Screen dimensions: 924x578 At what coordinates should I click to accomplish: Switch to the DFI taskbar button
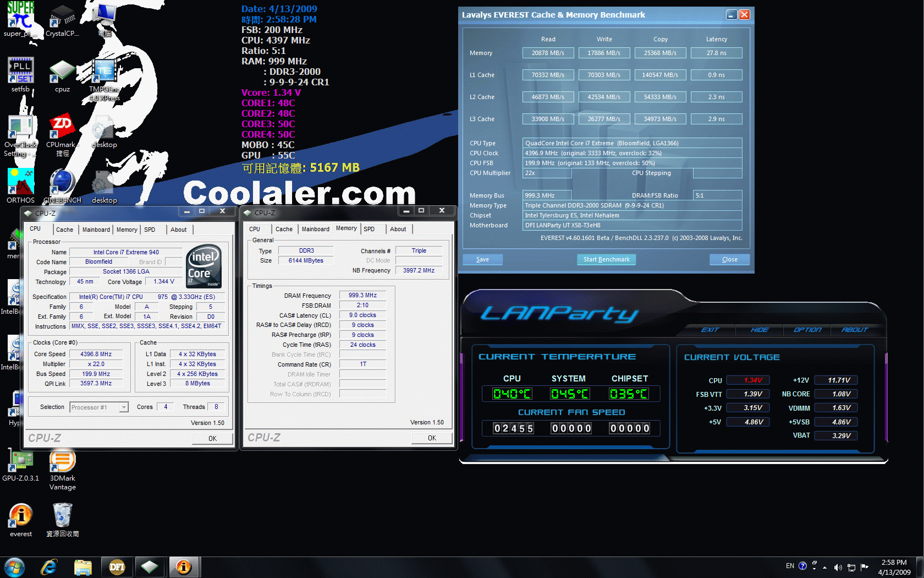(117, 567)
